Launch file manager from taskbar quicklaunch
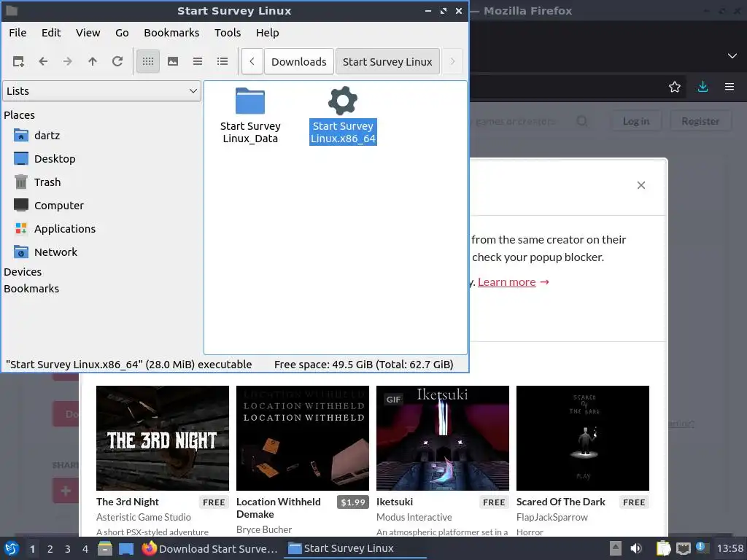The width and height of the screenshot is (747, 560). pos(105,548)
